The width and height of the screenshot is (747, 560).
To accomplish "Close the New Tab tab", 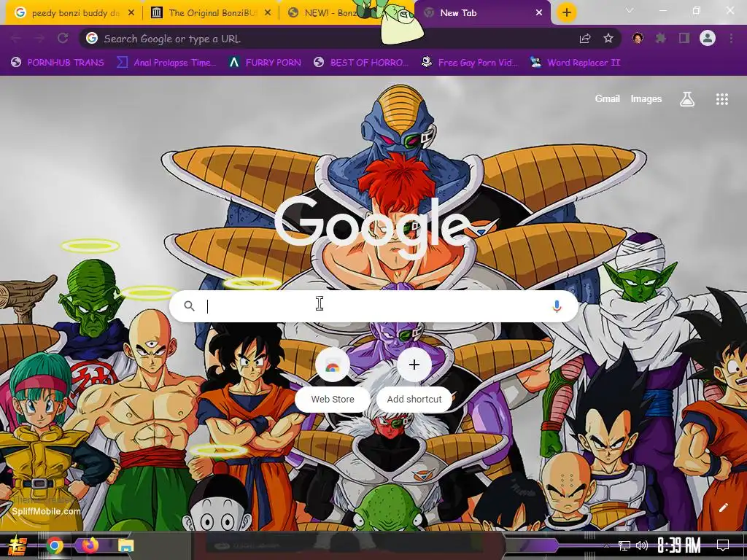I will [539, 13].
